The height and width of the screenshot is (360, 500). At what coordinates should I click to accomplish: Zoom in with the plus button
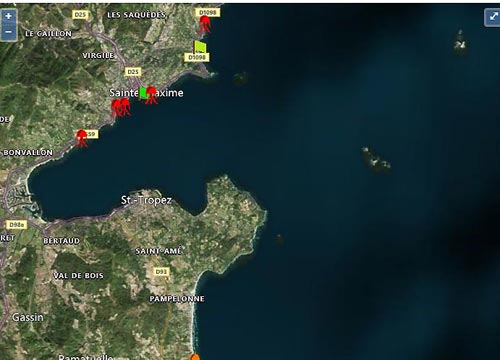point(8,16)
